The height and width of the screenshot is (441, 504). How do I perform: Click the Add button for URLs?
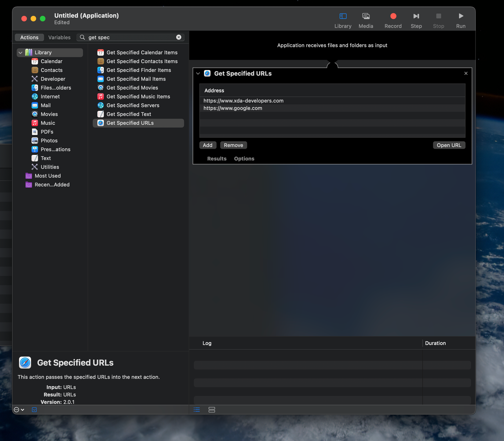click(208, 145)
